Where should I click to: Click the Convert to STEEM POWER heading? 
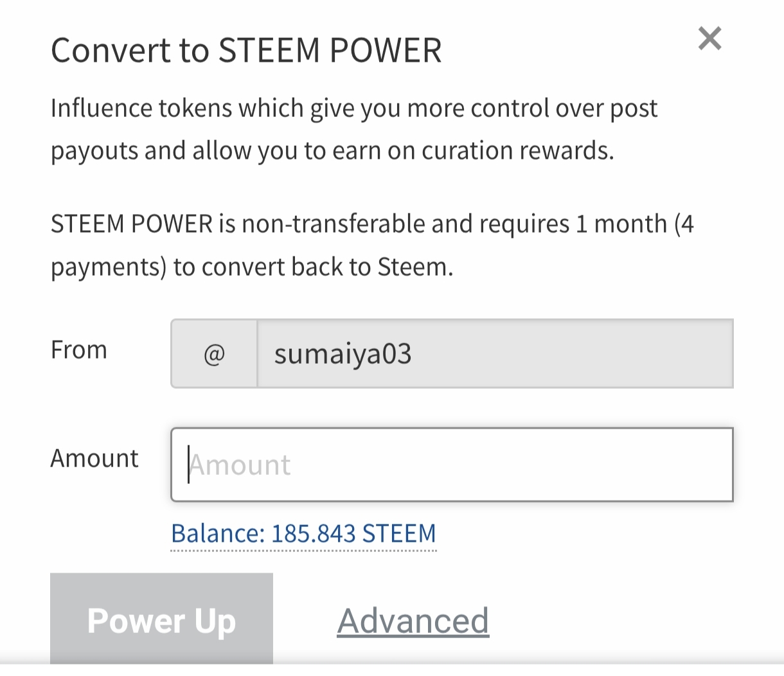247,50
